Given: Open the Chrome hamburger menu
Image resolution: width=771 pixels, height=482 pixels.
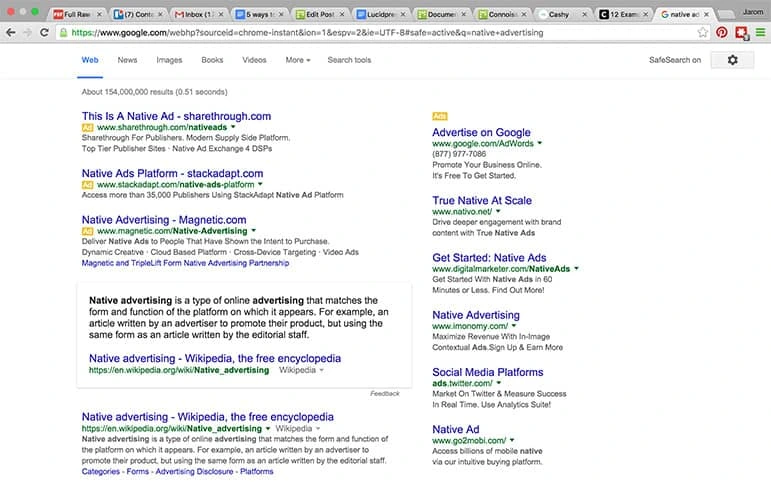Looking at the screenshot, I should point(760,33).
